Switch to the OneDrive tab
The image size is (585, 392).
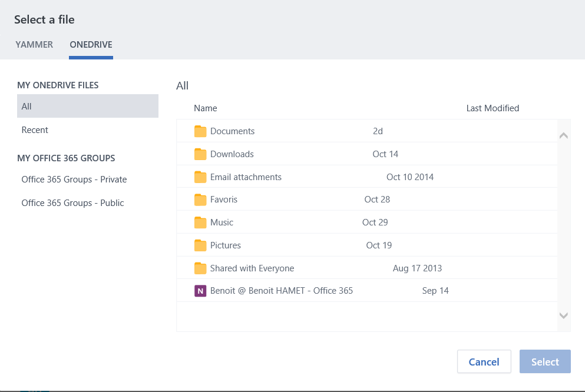[x=91, y=45]
